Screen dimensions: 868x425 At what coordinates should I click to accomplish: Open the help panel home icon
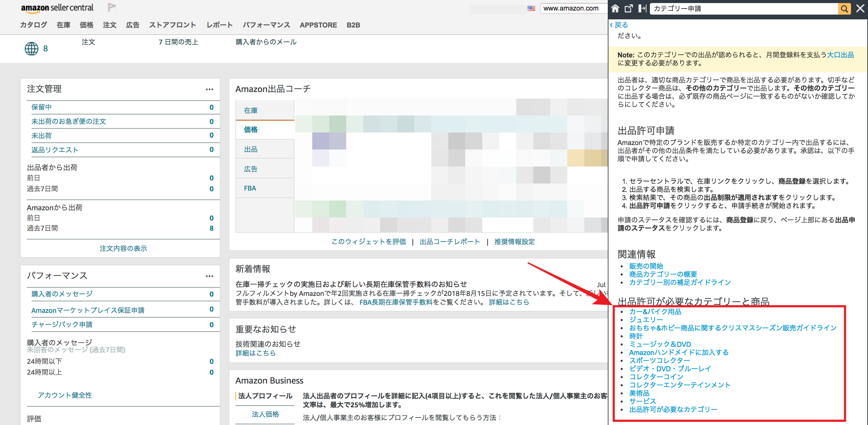(x=615, y=8)
